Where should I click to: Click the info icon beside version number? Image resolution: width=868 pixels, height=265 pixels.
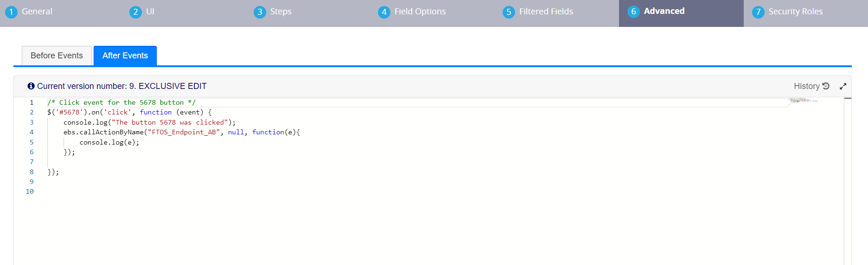click(x=31, y=86)
